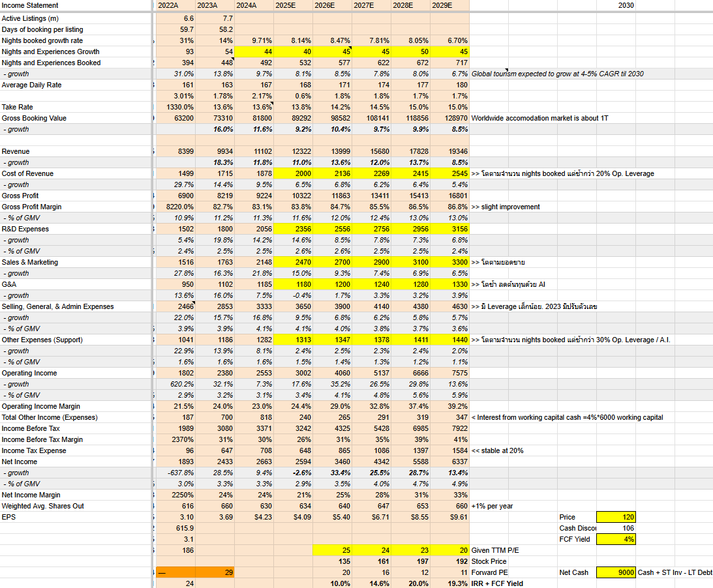Click 'Other Expenses (Support)' row label
Screen dimensions: 713x588
pos(42,340)
